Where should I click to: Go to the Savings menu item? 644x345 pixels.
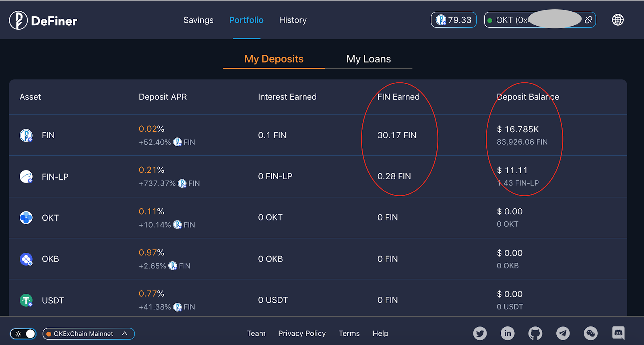198,20
